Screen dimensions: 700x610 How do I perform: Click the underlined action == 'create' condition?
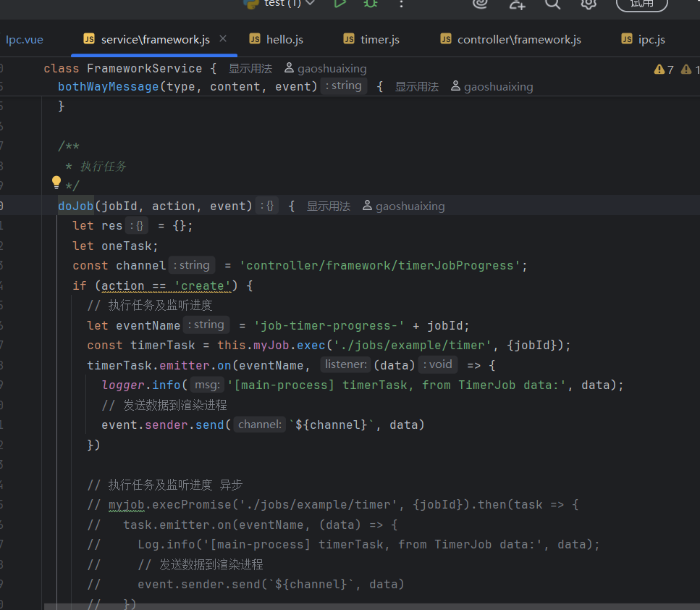(166, 285)
